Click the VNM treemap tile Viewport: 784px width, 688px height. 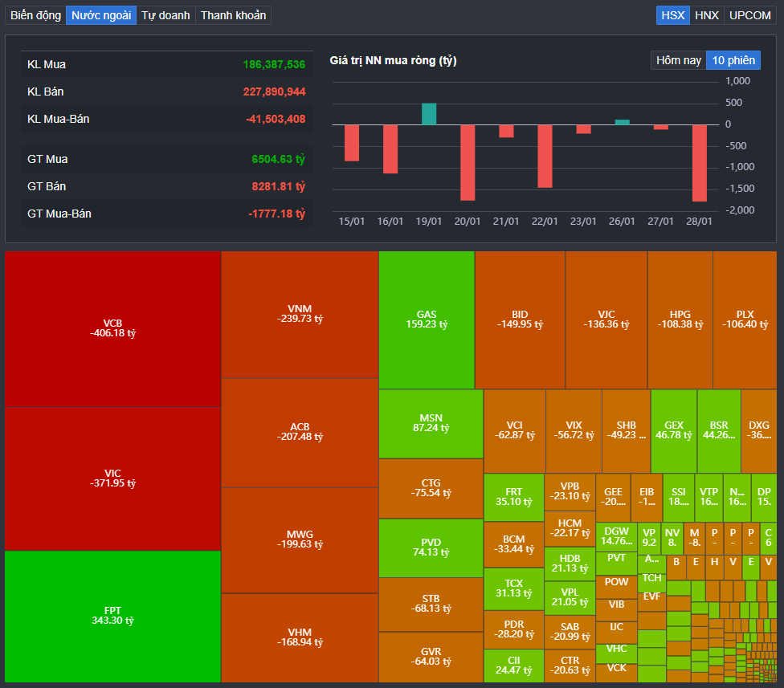tap(300, 314)
